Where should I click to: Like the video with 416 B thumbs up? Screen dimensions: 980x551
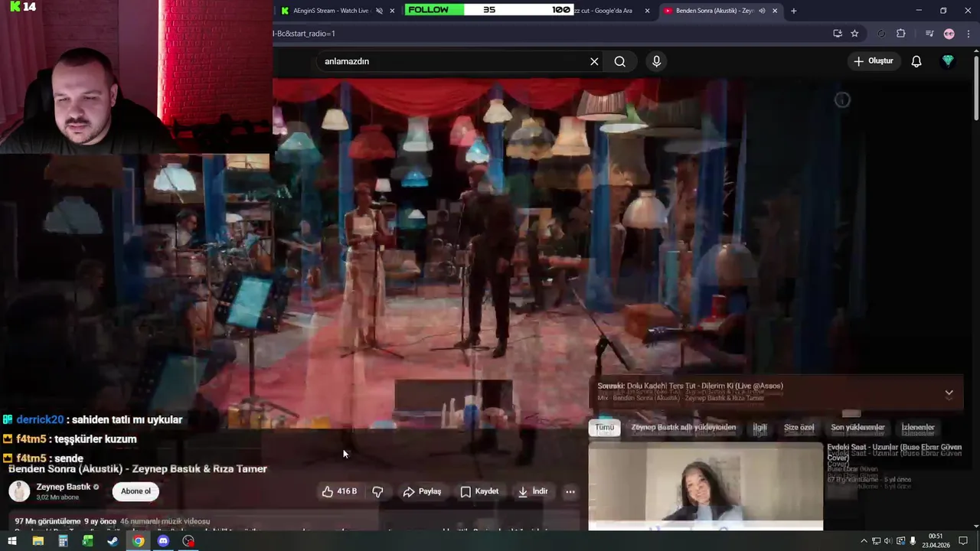click(x=339, y=491)
